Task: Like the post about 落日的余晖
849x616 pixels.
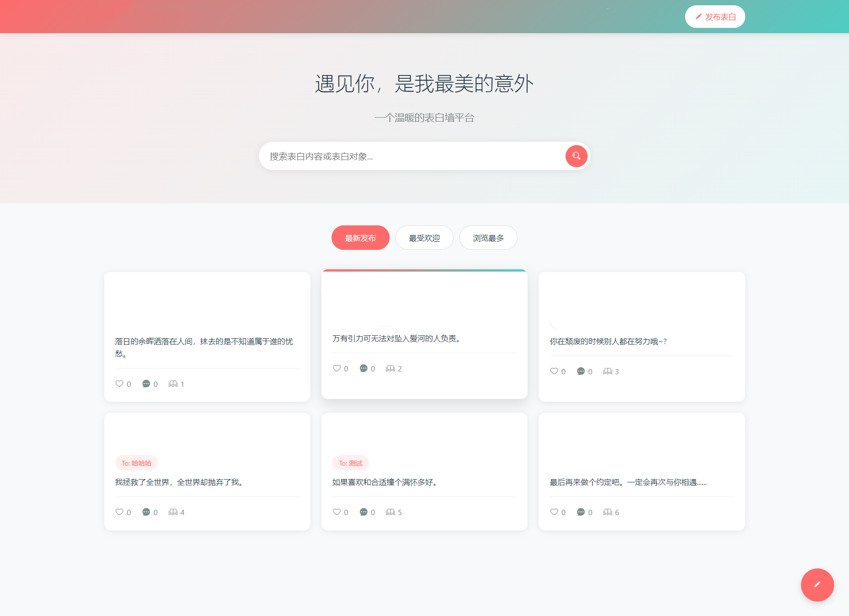Action: [120, 383]
